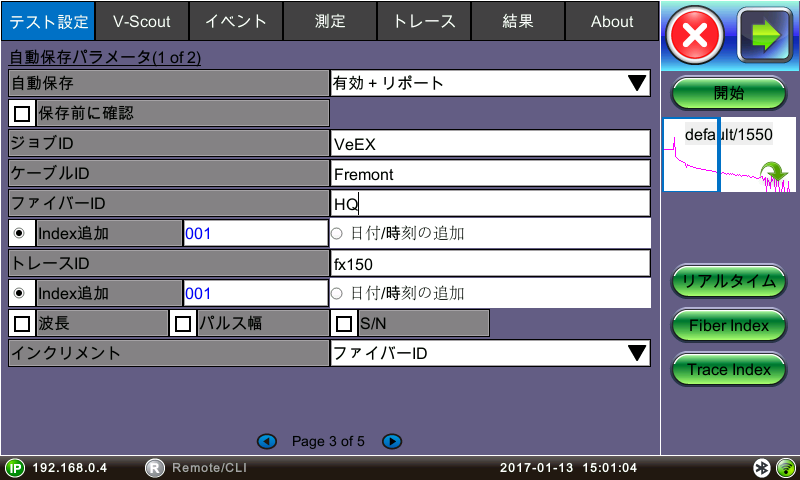Click the IP network status icon
The width and height of the screenshot is (800, 480).
point(15,468)
